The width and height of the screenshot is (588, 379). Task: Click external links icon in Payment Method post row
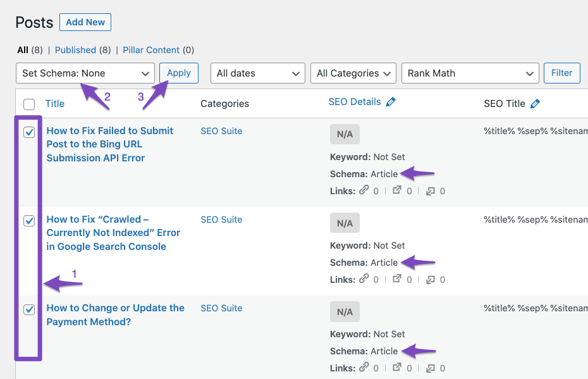point(397,368)
